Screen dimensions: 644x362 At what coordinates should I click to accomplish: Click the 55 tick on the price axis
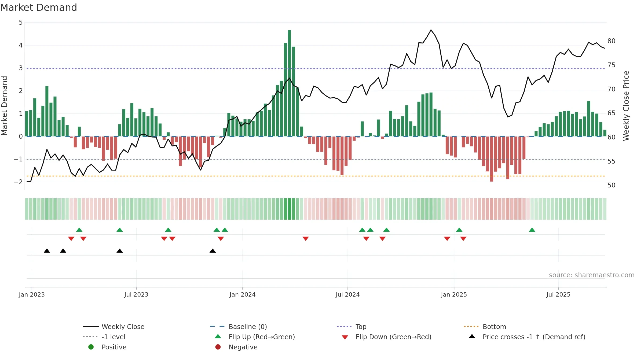[x=612, y=161]
